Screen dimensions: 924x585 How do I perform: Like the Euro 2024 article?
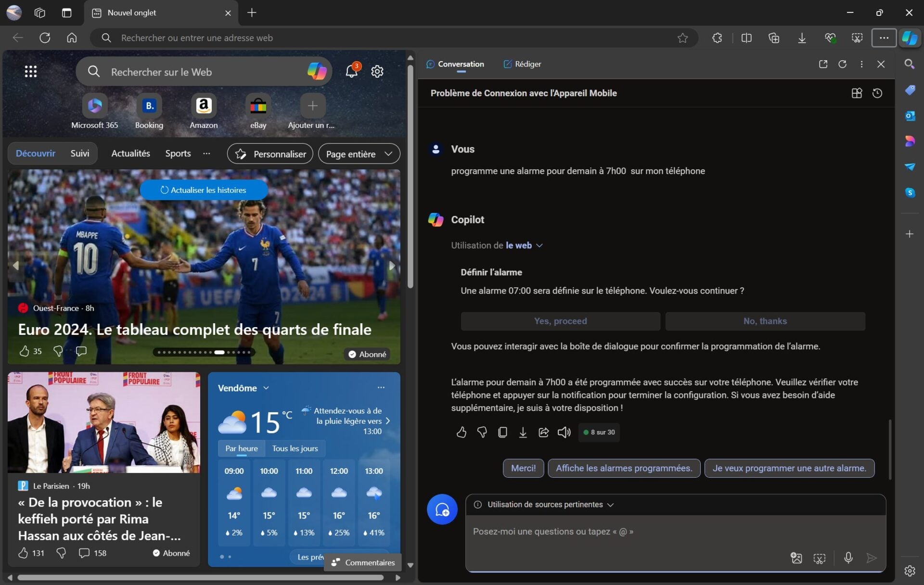25,351
